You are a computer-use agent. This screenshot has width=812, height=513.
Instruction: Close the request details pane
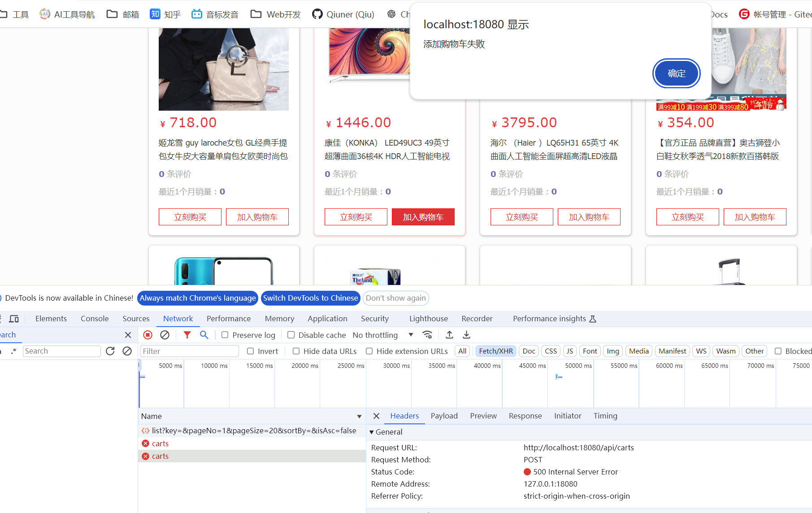coord(376,416)
